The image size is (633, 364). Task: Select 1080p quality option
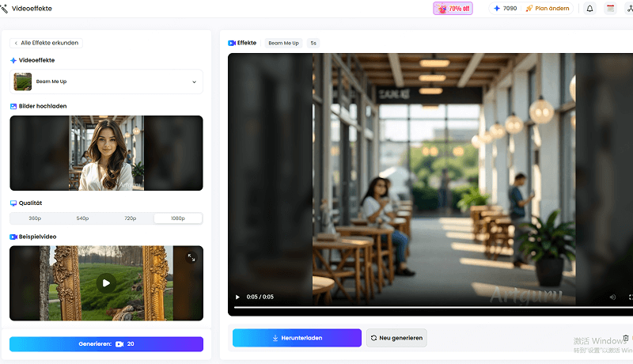point(178,218)
